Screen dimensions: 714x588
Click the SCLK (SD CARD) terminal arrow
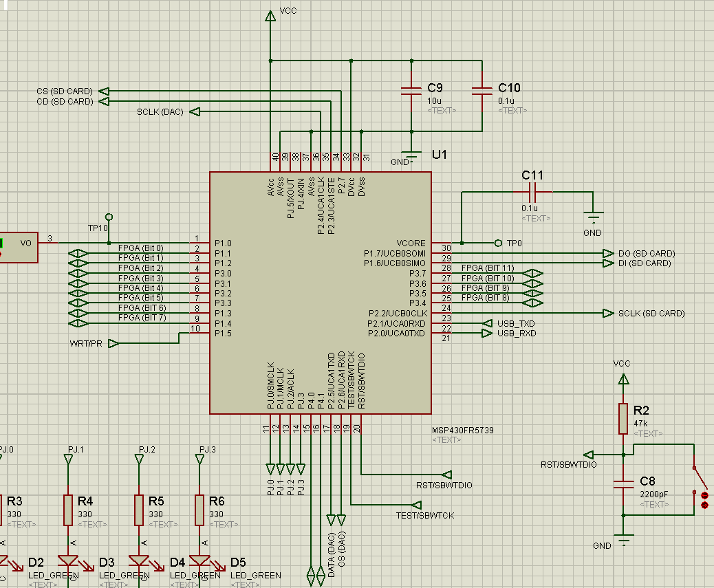(608, 313)
